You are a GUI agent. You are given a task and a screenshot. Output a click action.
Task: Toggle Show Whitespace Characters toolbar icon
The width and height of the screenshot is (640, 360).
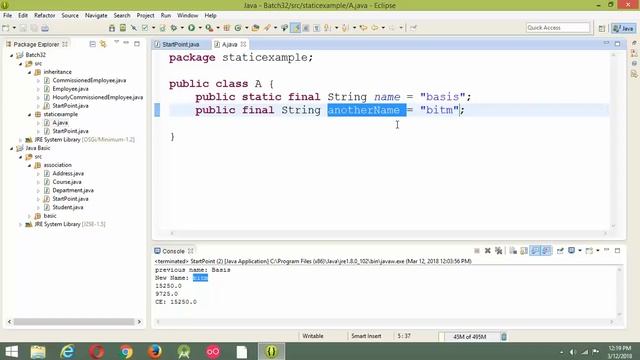click(x=316, y=28)
